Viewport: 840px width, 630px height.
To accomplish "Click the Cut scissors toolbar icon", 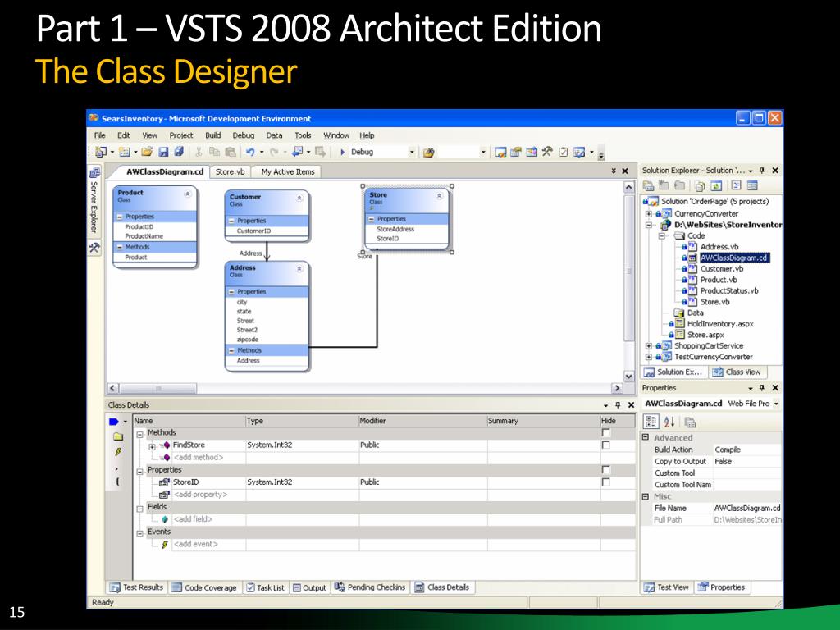I will pos(199,152).
